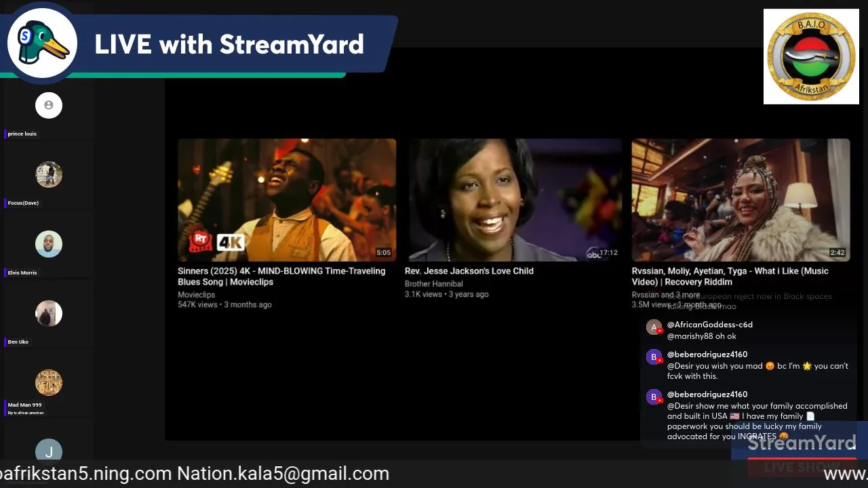Click the 'LIVE with StreamYard' banner text
This screenshot has width=868, height=488.
(229, 45)
